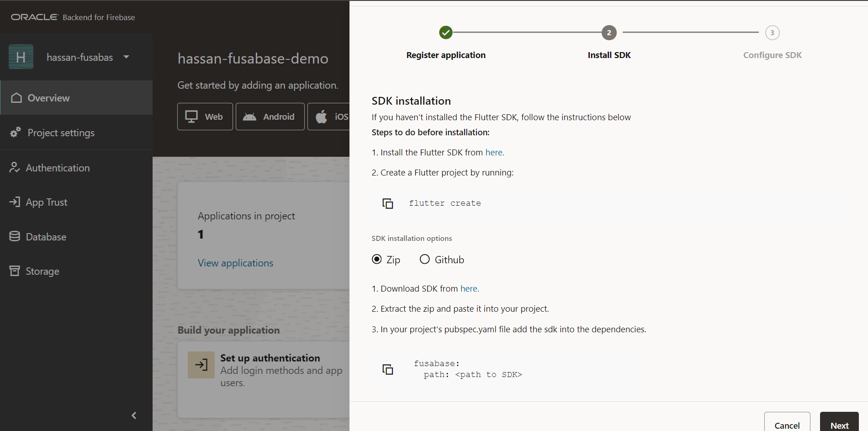The width and height of the screenshot is (868, 431).
Task: Click the Web monitor icon
Action: (x=191, y=117)
